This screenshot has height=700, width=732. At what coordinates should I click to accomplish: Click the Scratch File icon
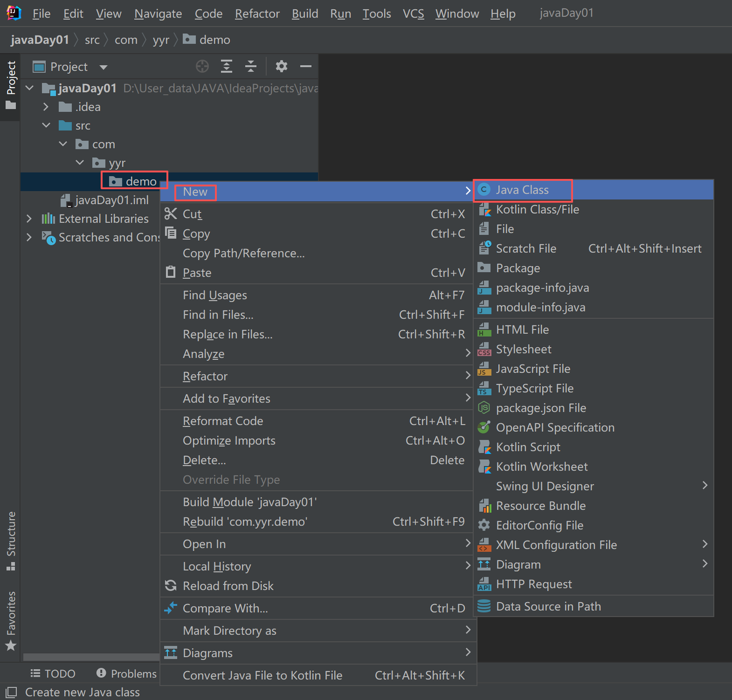click(x=484, y=248)
